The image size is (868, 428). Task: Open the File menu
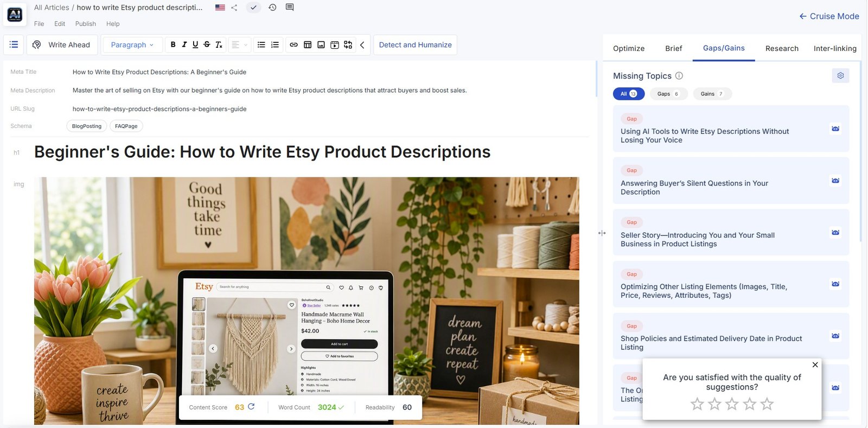tap(39, 24)
